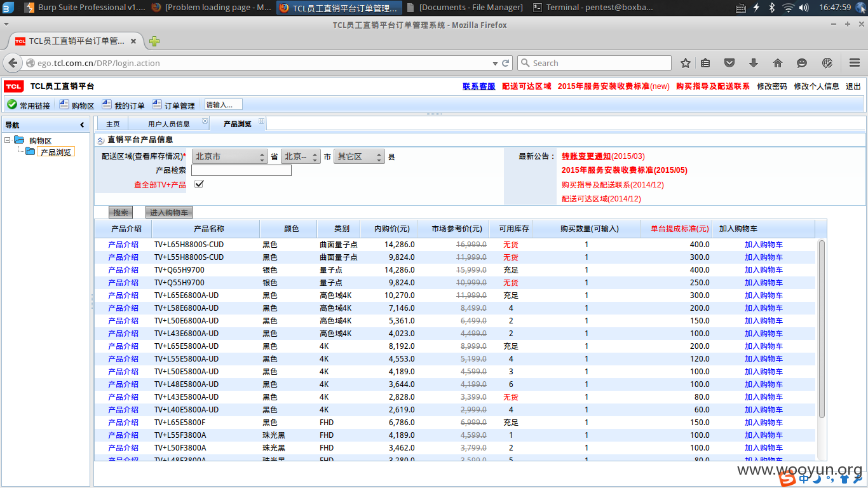Switch to the 主页 tab
Viewport: 868px width, 488px height.
[112, 124]
